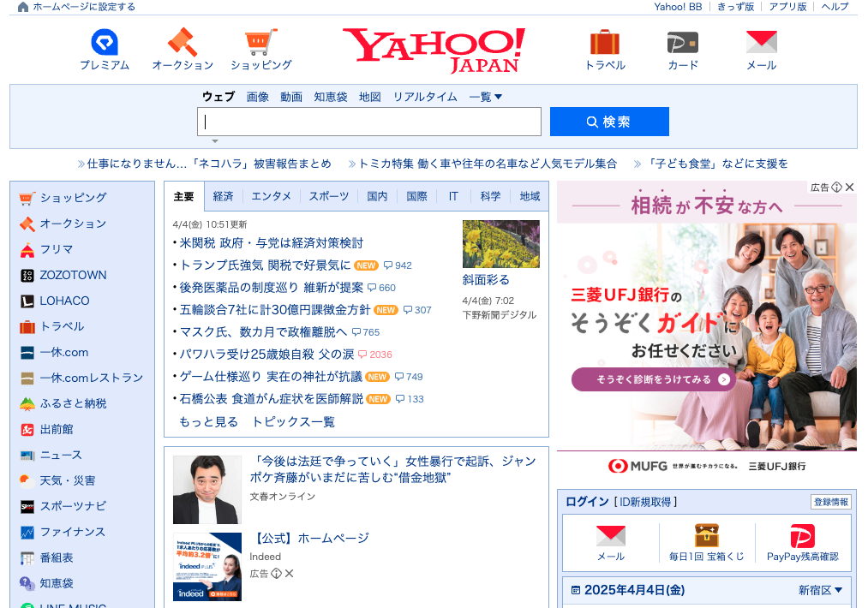Read the マスク氏、数カ月で政権離脱へ headline
This screenshot has height=608, width=868.
click(264, 332)
